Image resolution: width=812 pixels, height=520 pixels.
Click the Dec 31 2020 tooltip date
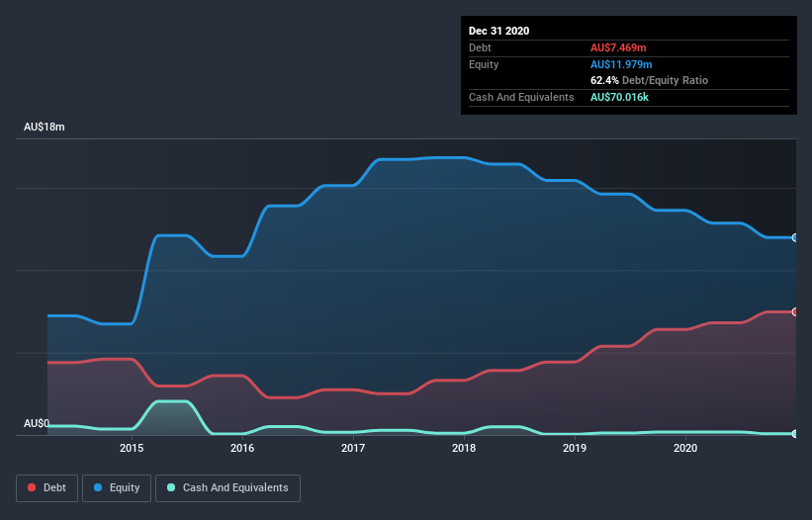click(x=498, y=31)
